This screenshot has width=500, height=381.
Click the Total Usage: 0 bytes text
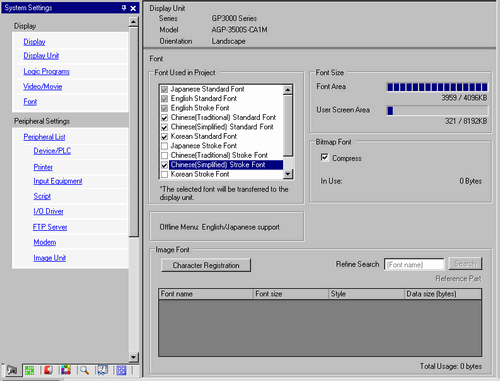tap(451, 366)
